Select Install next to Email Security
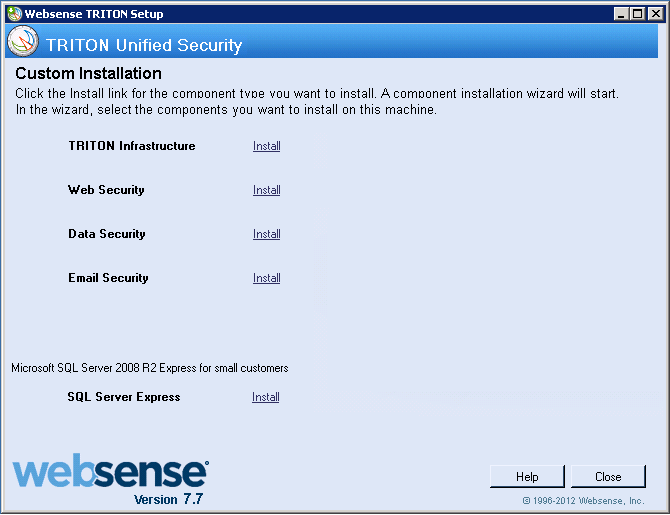The image size is (670, 515). (267, 278)
